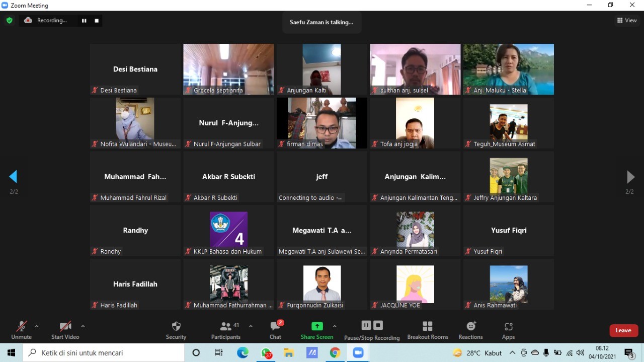Expand audio options arrow next to Unmute
644x362 pixels.
37,326
